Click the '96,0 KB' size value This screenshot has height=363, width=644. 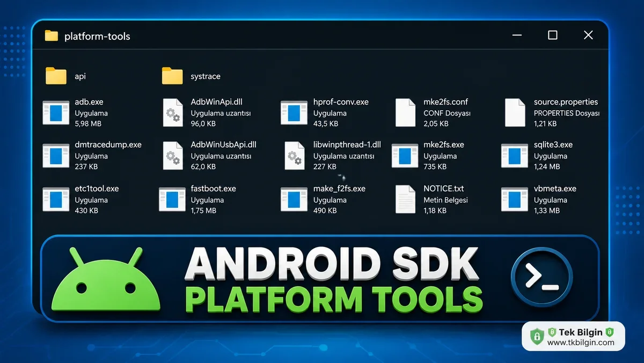[203, 124]
